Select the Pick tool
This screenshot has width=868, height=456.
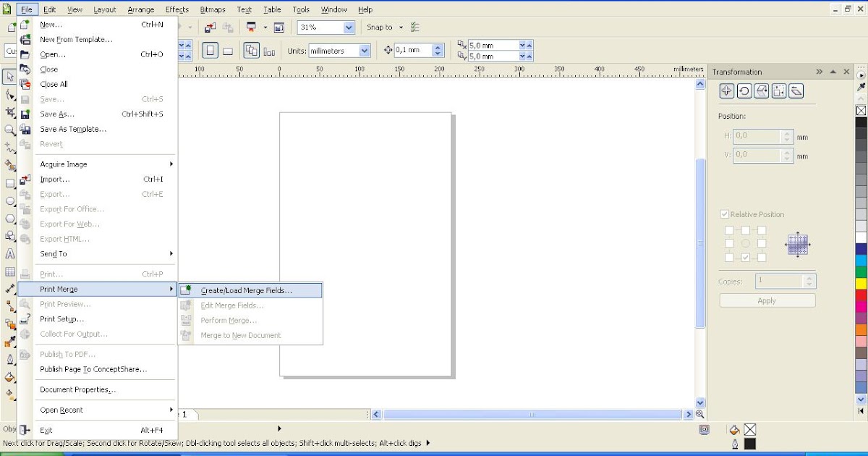pyautogui.click(x=10, y=77)
